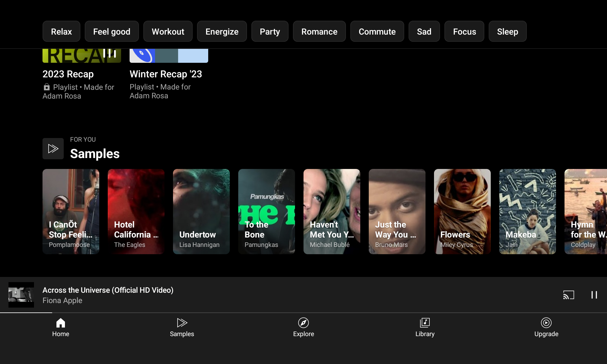The height and width of the screenshot is (364, 607).
Task: Play Makeba sample by Jain
Action: (x=527, y=211)
